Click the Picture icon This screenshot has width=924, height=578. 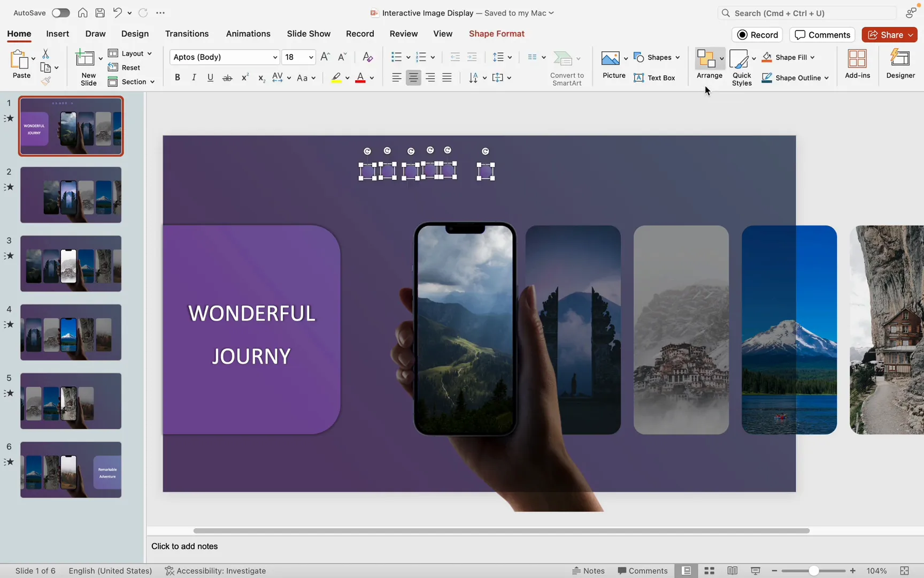click(610, 58)
